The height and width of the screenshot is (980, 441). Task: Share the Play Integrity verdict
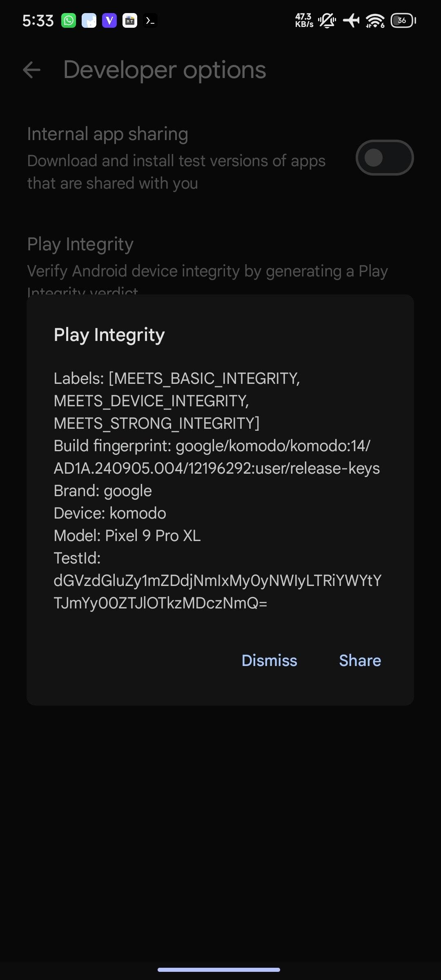(360, 661)
